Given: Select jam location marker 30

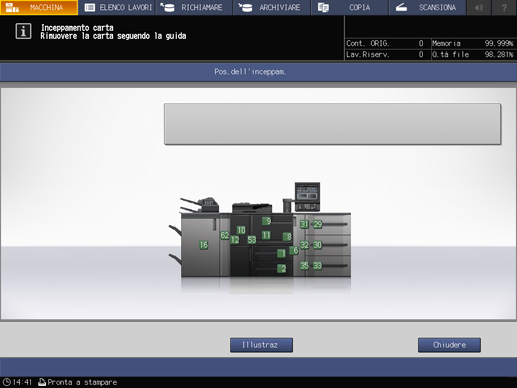Looking at the screenshot, I should [x=317, y=245].
